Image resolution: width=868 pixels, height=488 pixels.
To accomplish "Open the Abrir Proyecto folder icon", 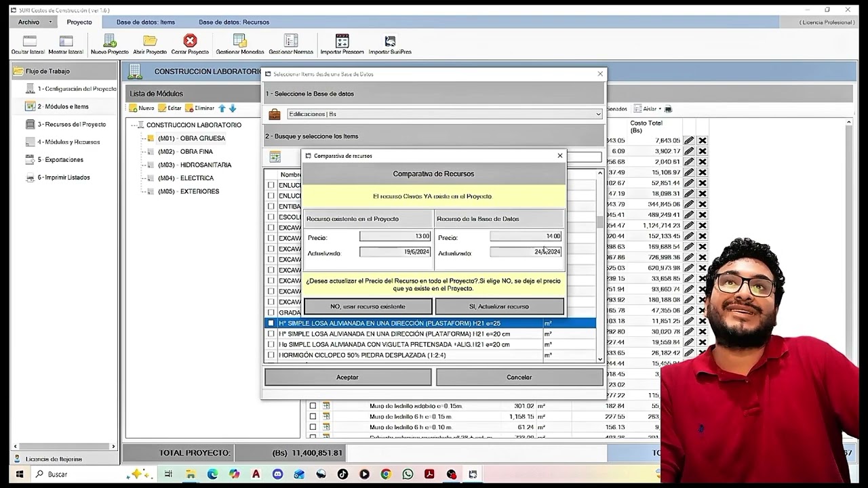I will tap(150, 41).
